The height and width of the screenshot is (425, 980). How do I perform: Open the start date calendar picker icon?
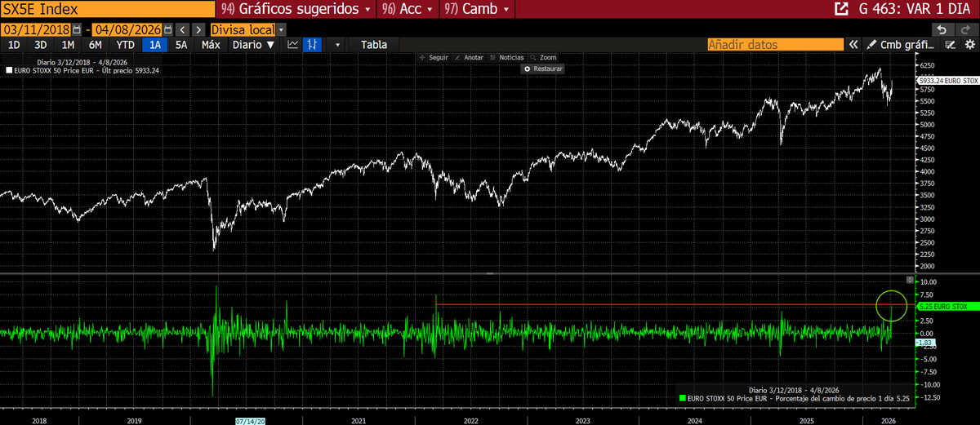76,29
